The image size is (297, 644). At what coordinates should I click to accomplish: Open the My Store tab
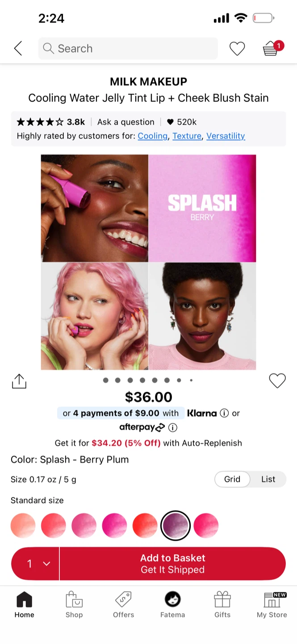point(272,605)
